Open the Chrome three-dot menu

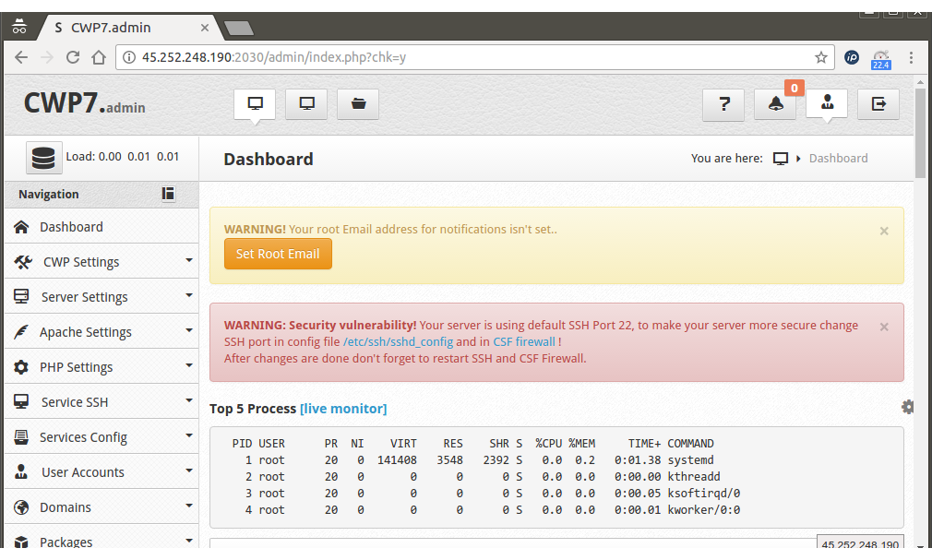911,58
